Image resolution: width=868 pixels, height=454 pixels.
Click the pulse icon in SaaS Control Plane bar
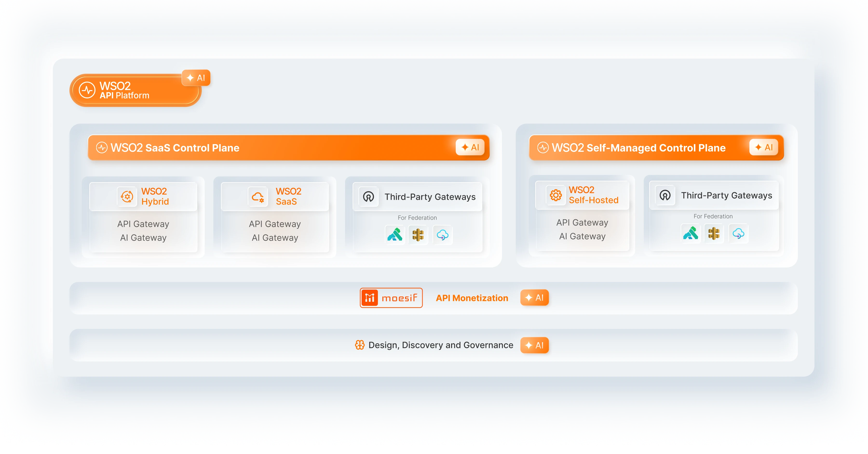(x=102, y=147)
